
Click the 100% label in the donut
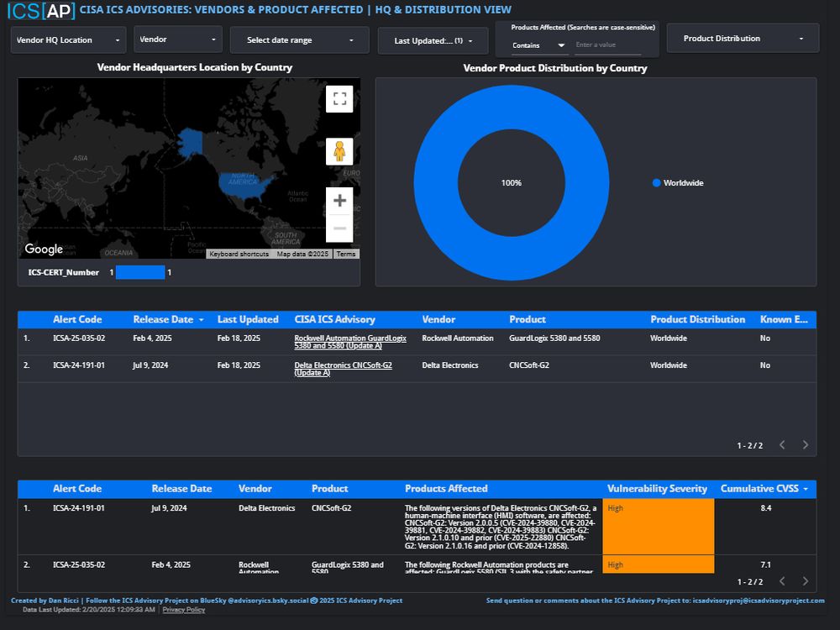(511, 182)
